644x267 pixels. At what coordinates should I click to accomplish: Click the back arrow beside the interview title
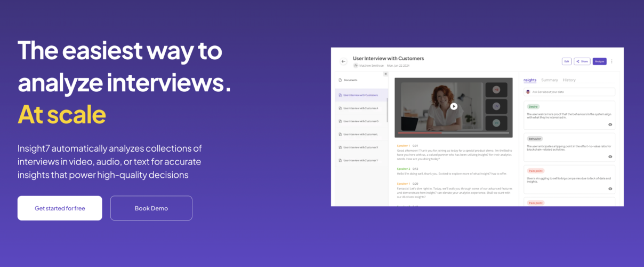click(x=343, y=61)
